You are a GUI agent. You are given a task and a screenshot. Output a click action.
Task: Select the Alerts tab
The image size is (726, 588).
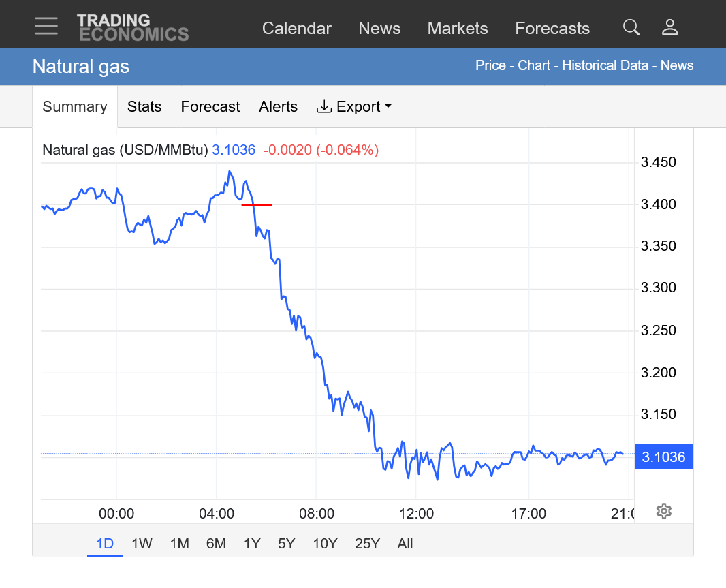(278, 107)
